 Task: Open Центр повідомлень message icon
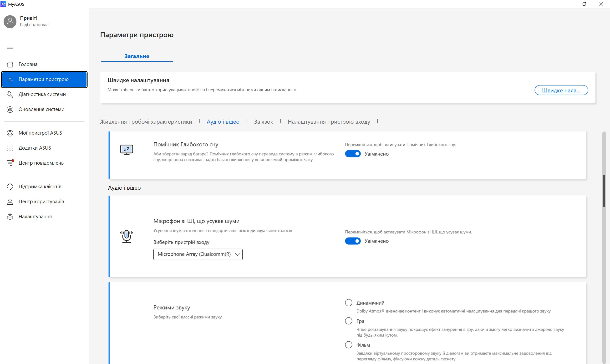10,163
